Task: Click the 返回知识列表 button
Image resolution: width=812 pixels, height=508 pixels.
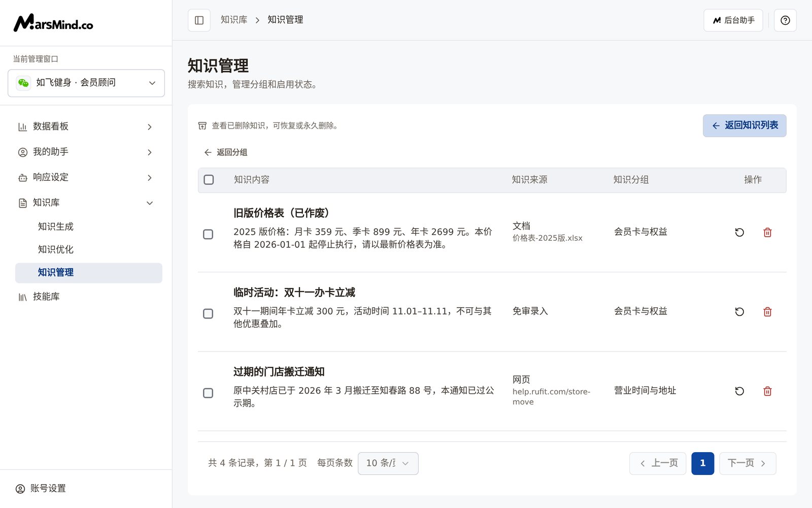Action: click(x=745, y=125)
